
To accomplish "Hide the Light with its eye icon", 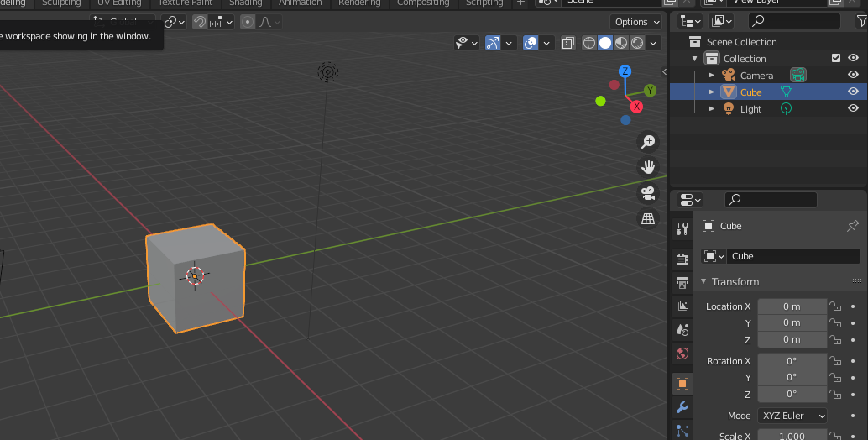I will (x=853, y=108).
